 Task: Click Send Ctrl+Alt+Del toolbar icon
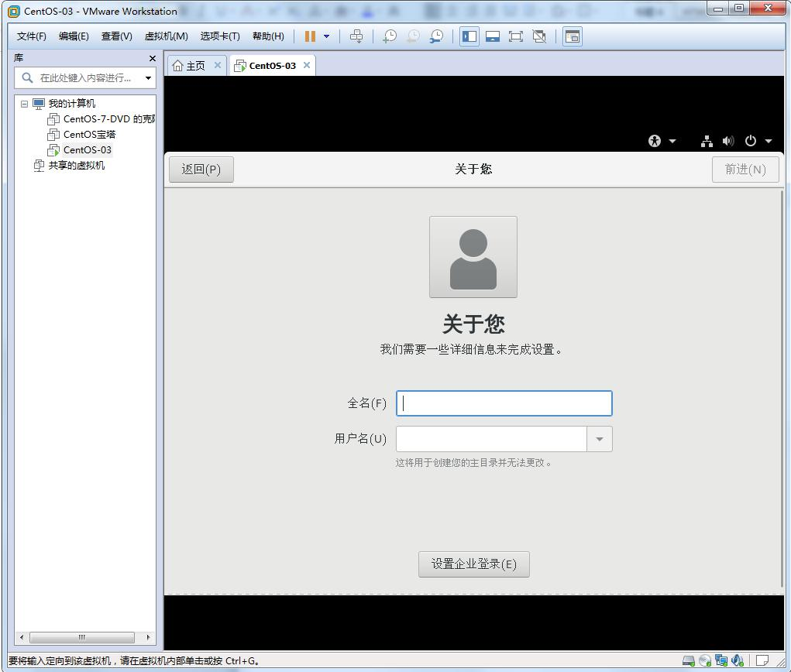(x=356, y=36)
